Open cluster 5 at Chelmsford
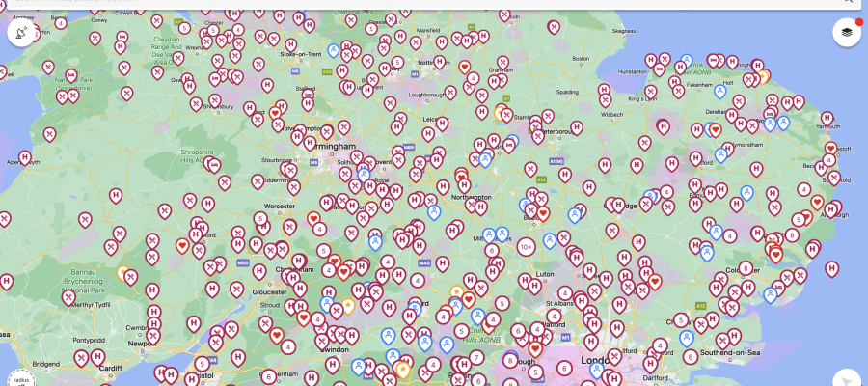 681,320
